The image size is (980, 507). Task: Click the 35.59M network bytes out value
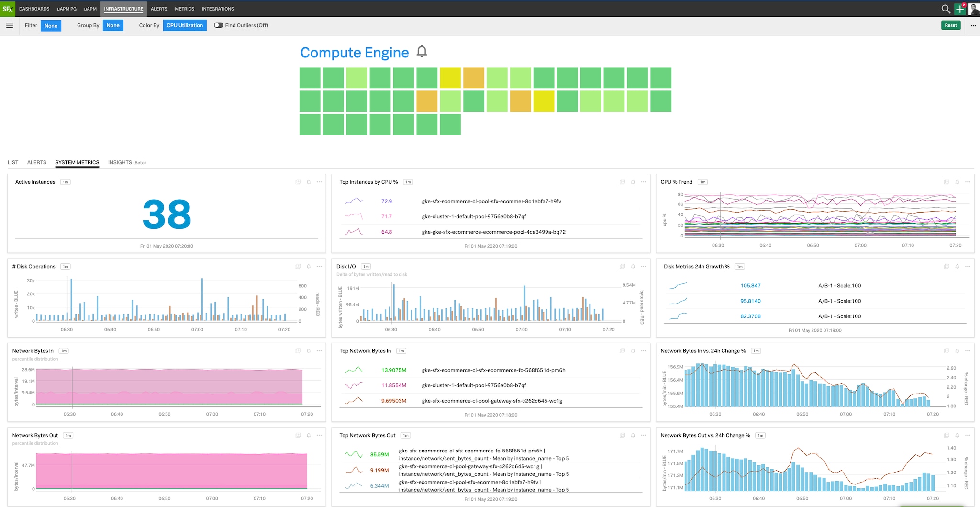[379, 454]
